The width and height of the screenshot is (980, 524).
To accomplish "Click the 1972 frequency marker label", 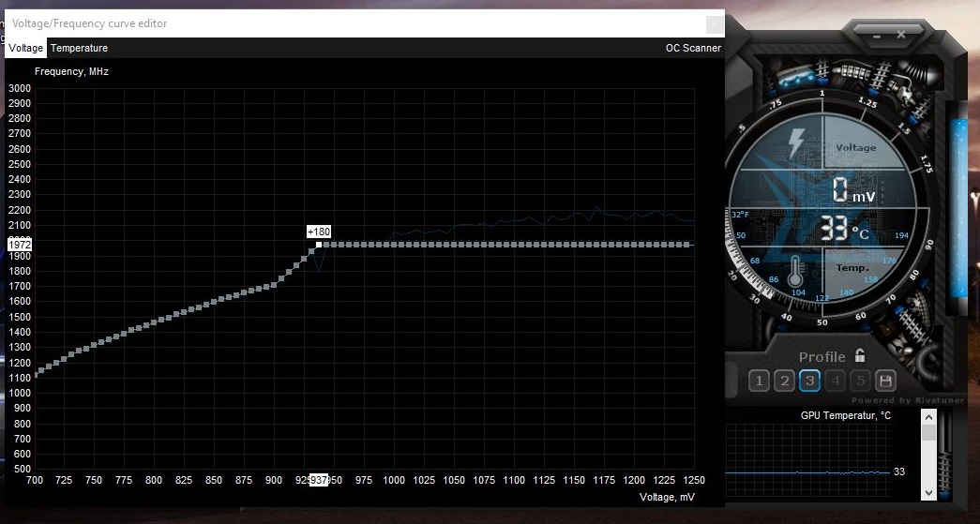I will (x=20, y=245).
